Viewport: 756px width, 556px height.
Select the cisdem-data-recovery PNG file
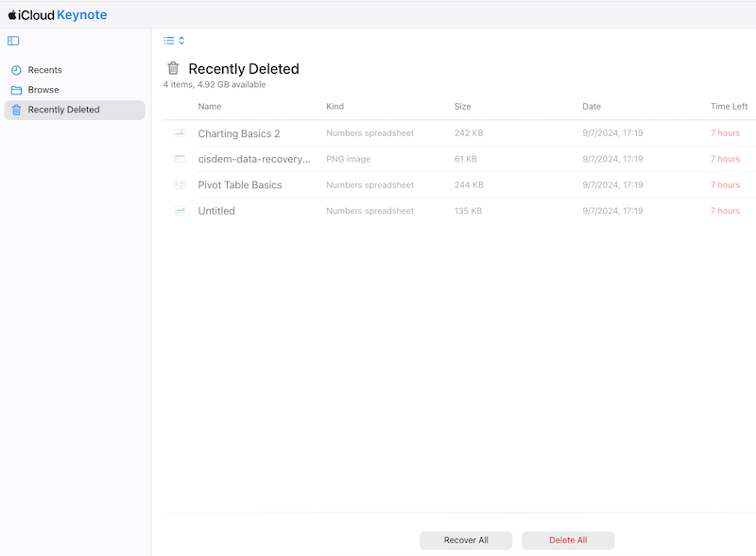(x=256, y=159)
